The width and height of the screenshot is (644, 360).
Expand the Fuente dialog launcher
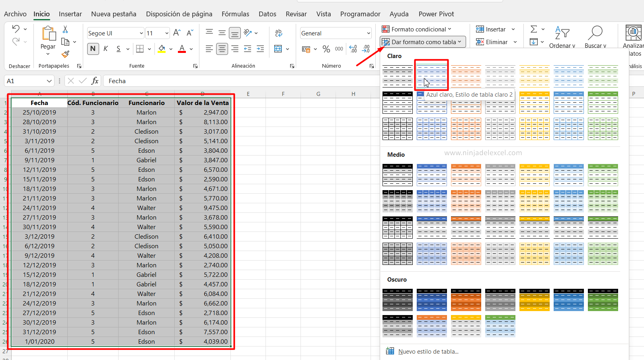(195, 66)
